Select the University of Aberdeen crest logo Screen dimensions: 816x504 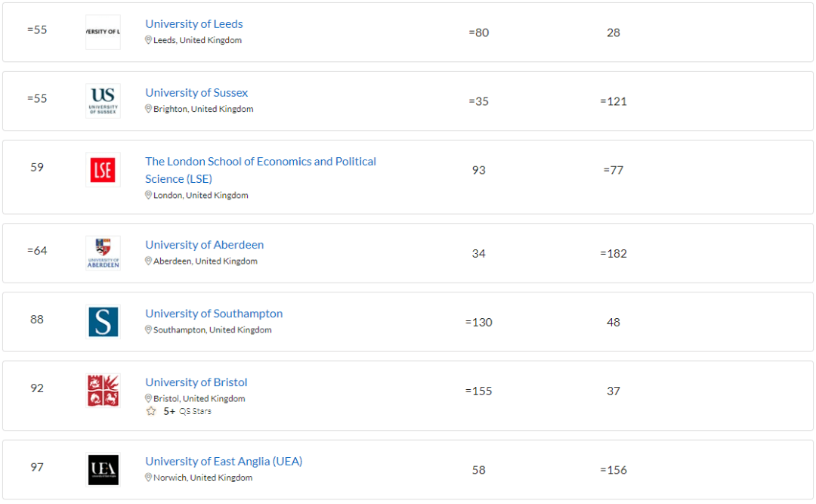point(103,253)
